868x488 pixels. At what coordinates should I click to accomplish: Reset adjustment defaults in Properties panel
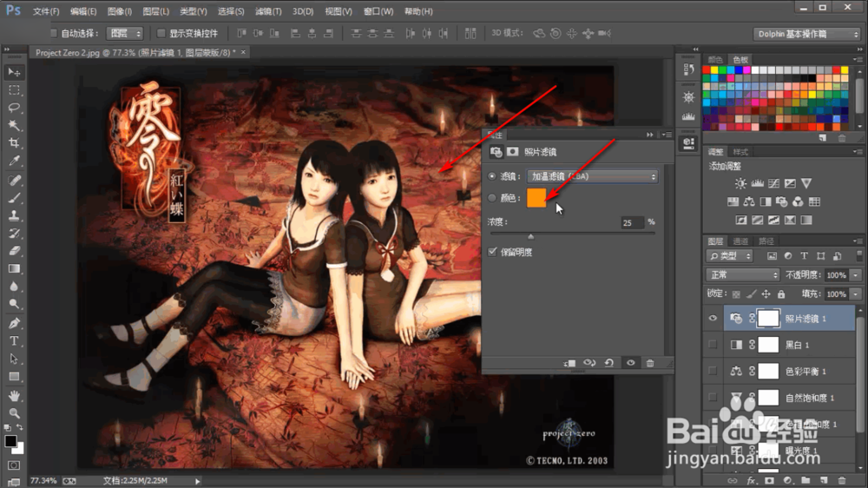pyautogui.click(x=609, y=363)
